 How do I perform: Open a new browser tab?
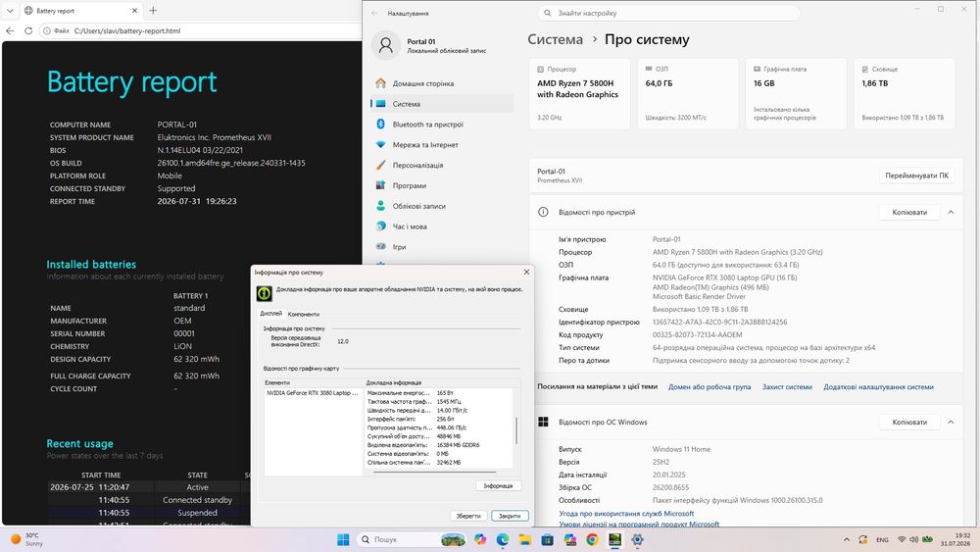tap(153, 11)
